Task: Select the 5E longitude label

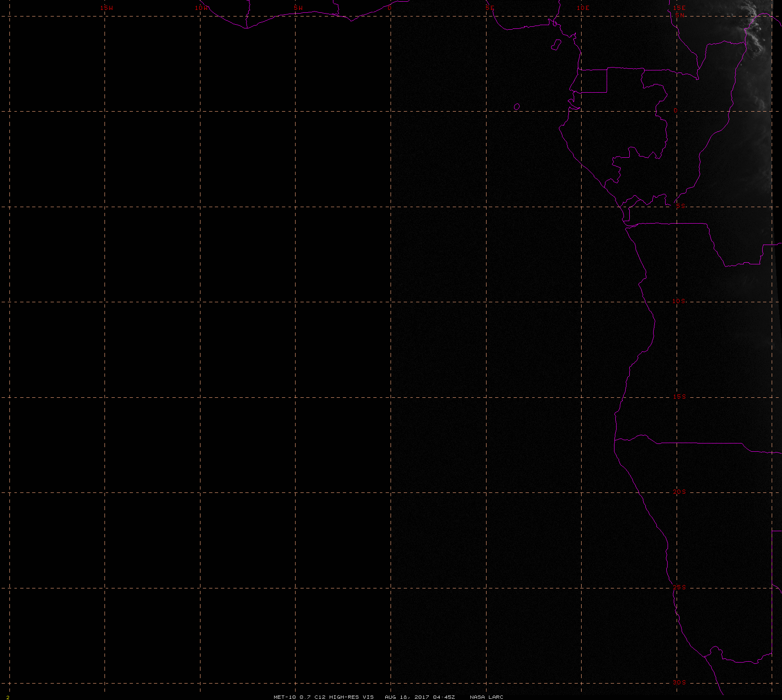Action: click(489, 8)
